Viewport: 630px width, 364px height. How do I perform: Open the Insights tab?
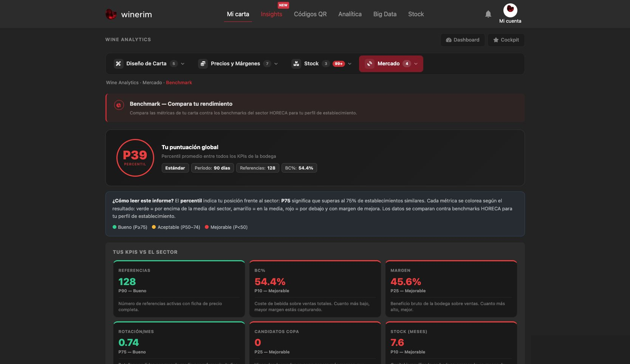(271, 14)
